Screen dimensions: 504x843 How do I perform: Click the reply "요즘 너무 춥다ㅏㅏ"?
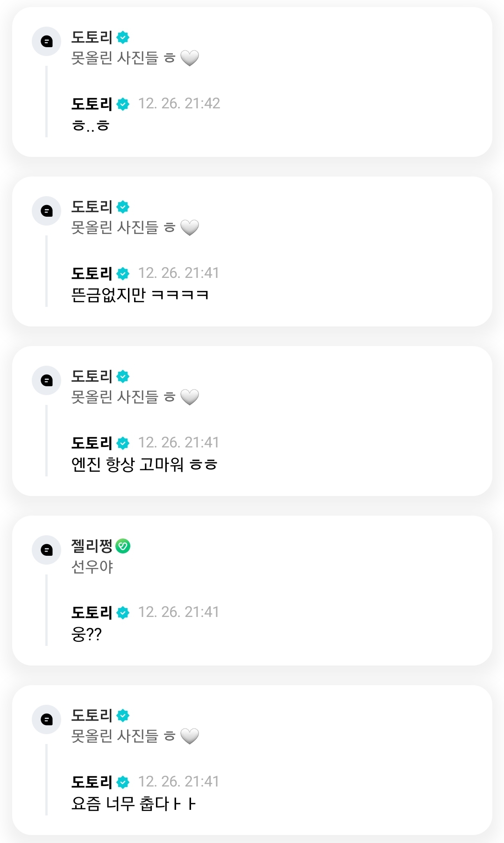coord(133,804)
